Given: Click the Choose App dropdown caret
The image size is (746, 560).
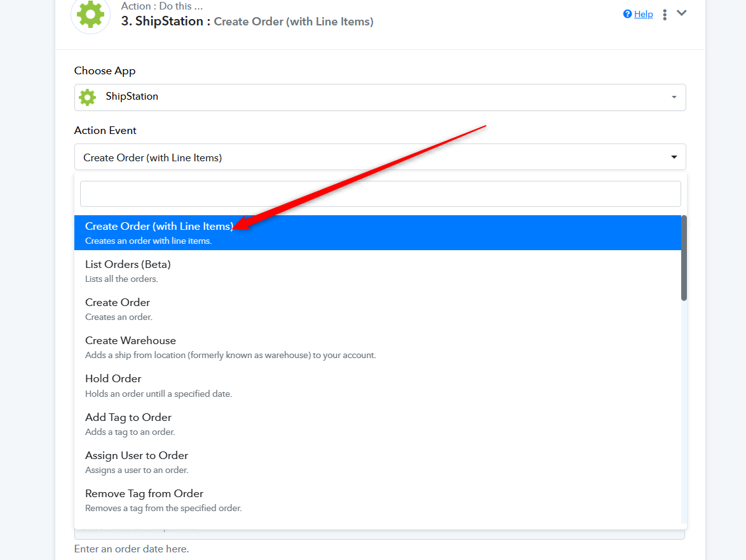Looking at the screenshot, I should pos(674,97).
